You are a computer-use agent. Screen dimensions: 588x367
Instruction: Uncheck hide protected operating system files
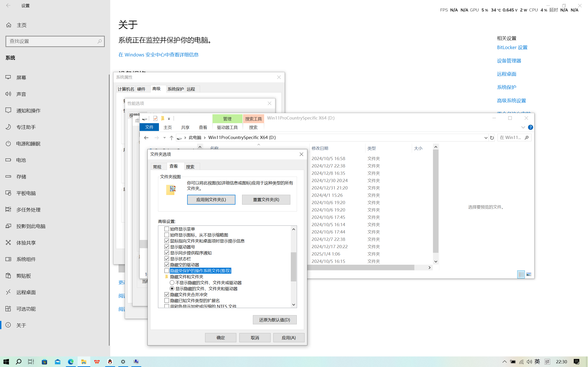(x=167, y=271)
